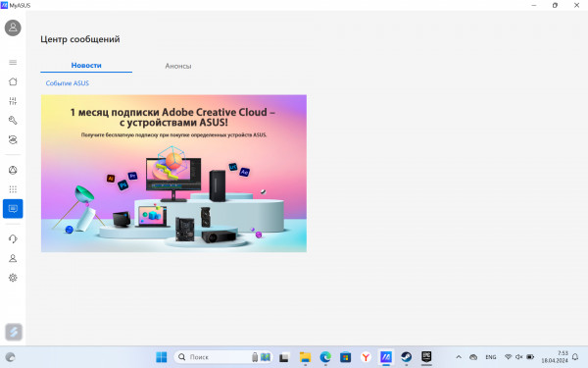The image size is (588, 368).
Task: Open the volume mute icon in tray
Action: click(519, 357)
